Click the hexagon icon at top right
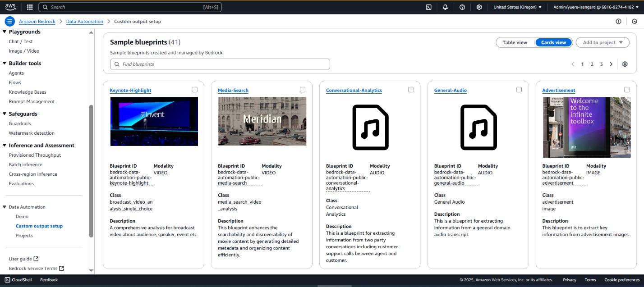This screenshot has height=287, width=644. tap(635, 21)
